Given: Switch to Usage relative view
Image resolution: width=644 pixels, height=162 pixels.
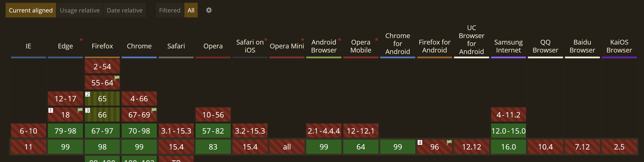Looking at the screenshot, I should point(80,10).
